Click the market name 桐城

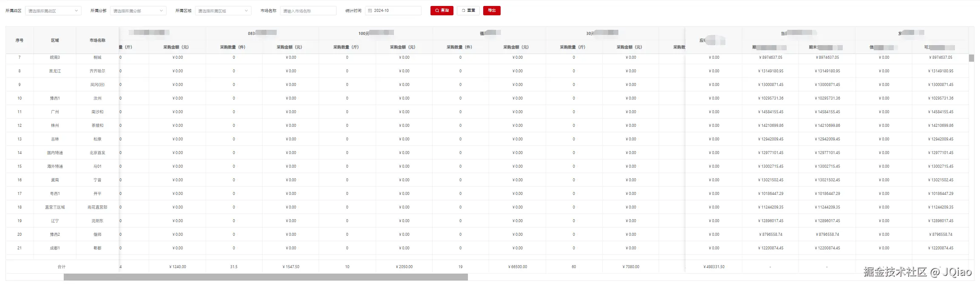click(97, 57)
